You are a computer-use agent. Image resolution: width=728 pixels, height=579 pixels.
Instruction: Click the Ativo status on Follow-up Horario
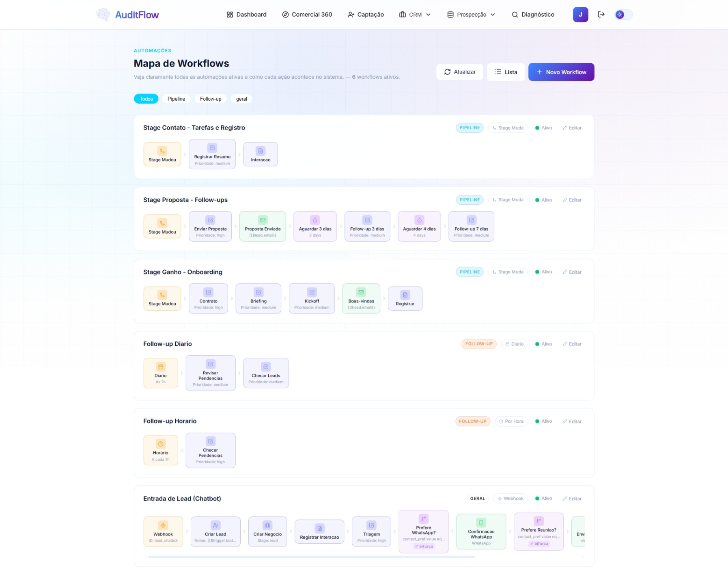(x=543, y=421)
